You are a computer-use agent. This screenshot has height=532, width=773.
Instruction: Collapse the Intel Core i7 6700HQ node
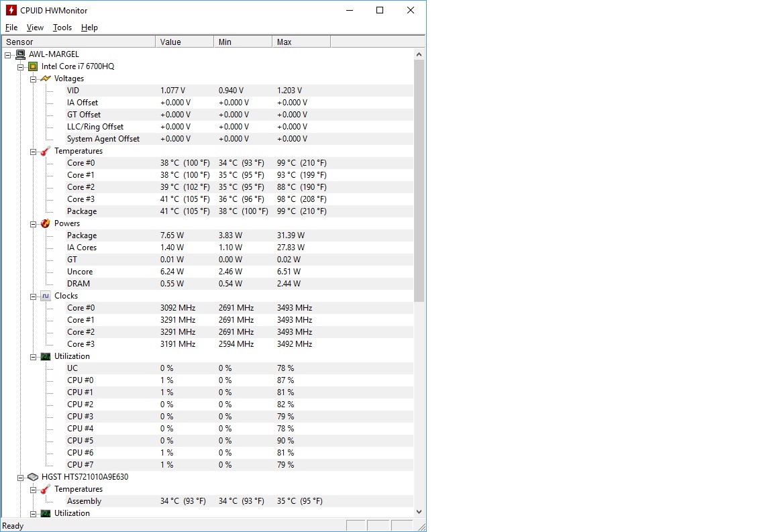point(21,67)
